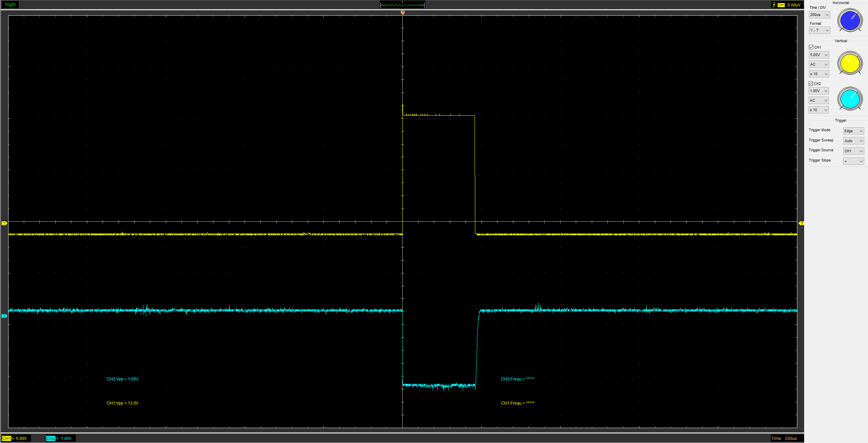868x443 pixels.
Task: Click the trigger level T marker on right
Action: (801, 223)
